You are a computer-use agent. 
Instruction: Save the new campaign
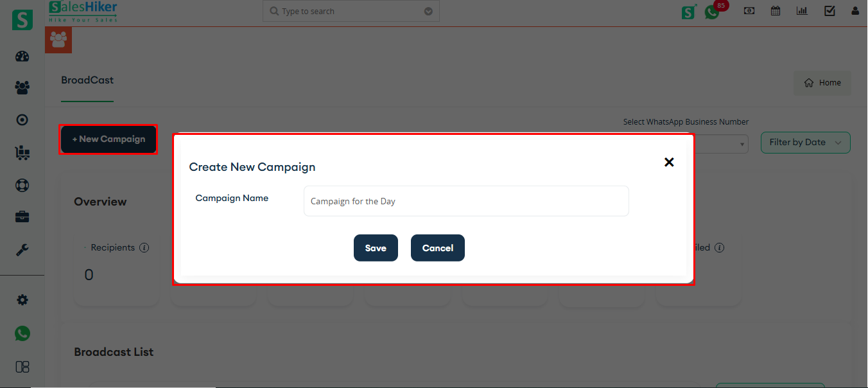[376, 247]
